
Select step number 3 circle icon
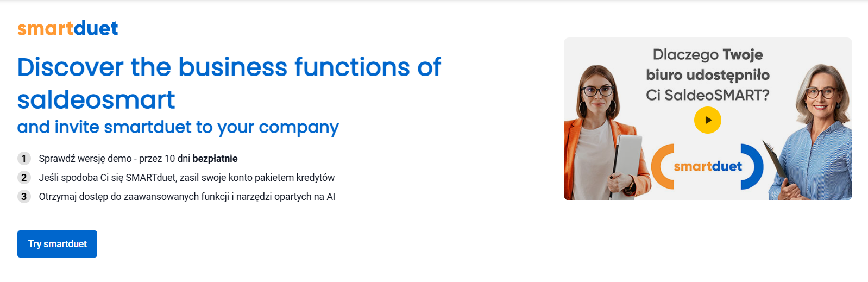[x=24, y=197]
